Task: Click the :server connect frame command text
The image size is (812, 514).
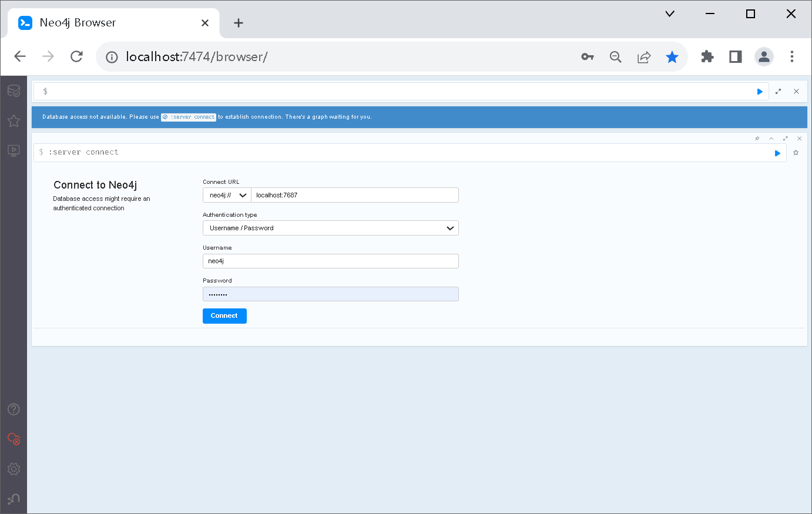Action: coord(83,152)
